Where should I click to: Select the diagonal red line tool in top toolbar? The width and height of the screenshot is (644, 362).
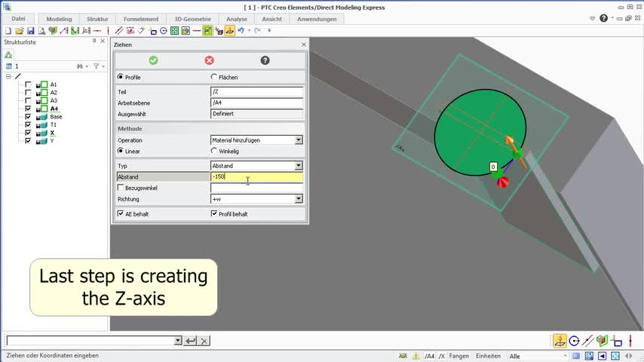tap(118, 31)
